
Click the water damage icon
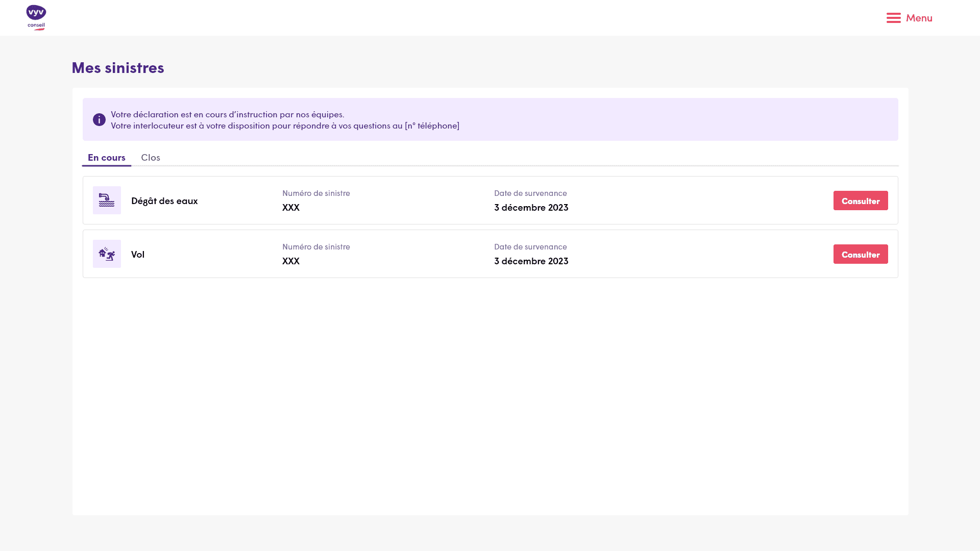coord(107,200)
